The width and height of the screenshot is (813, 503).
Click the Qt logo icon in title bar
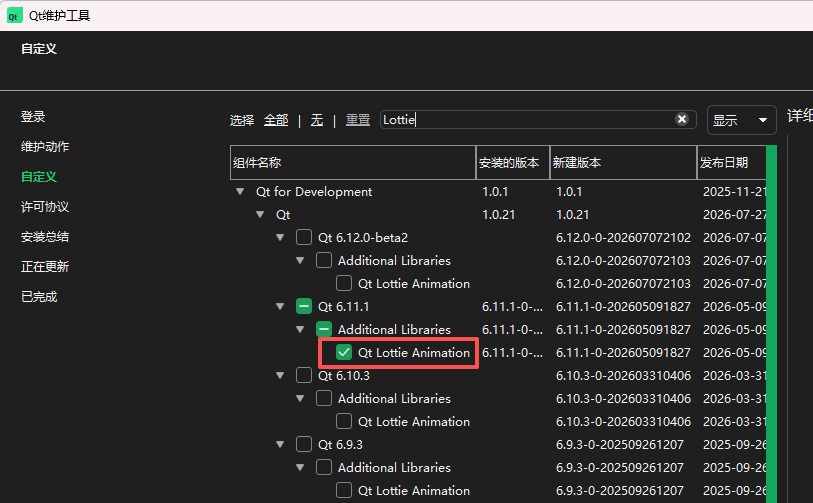pyautogui.click(x=14, y=16)
